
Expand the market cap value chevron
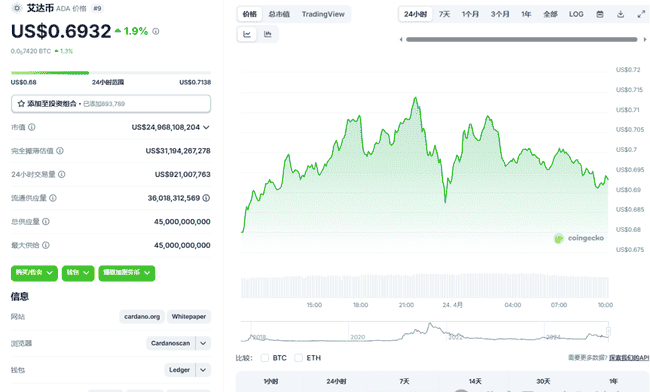click(206, 127)
